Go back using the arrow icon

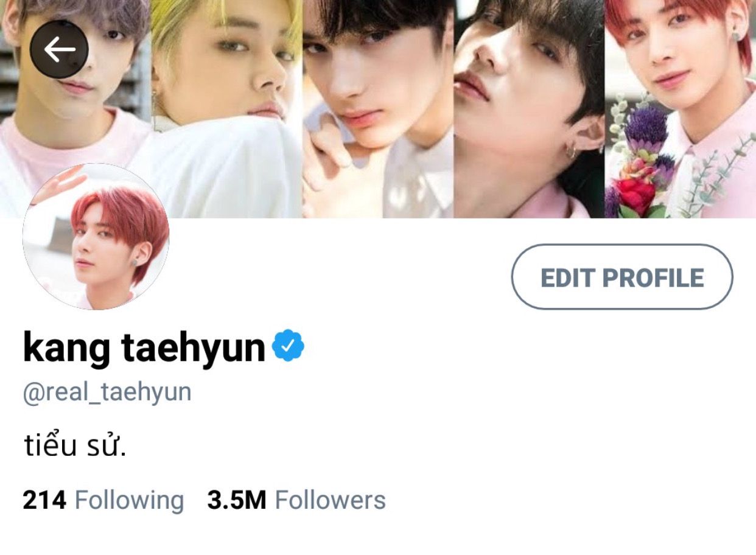(x=59, y=49)
